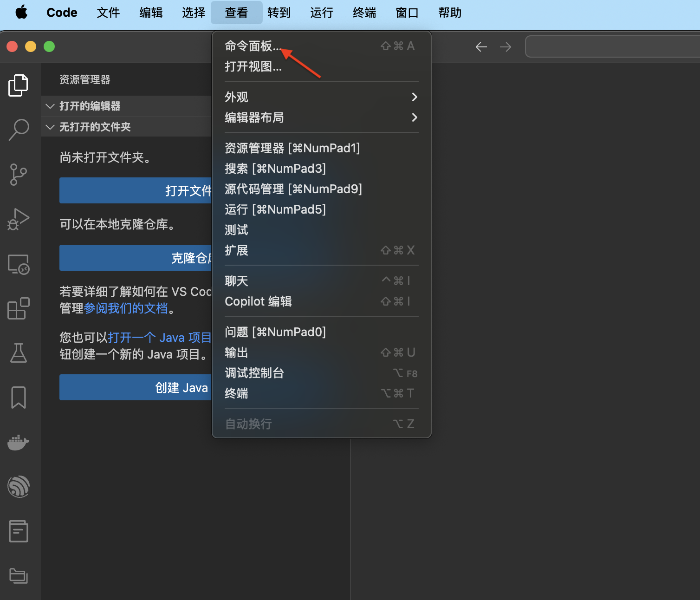Click the Apple menu icon
Image resolution: width=700 pixels, height=600 pixels.
click(x=21, y=12)
